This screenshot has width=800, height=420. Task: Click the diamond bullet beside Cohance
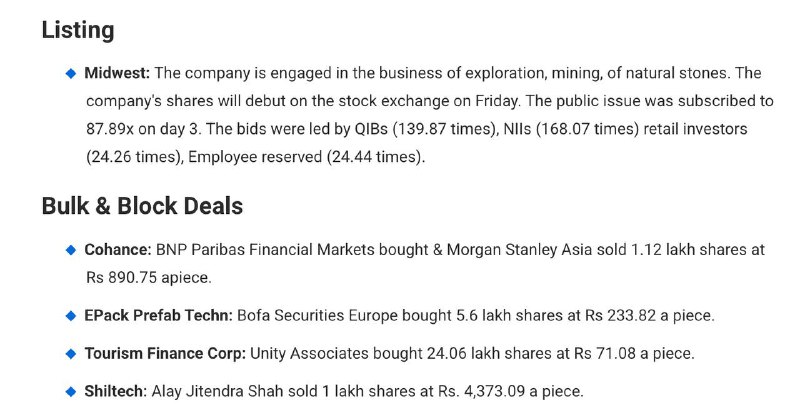[x=71, y=249]
